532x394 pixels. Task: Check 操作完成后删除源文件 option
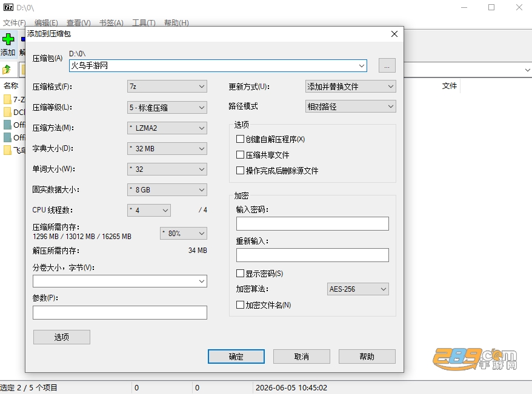tap(240, 171)
